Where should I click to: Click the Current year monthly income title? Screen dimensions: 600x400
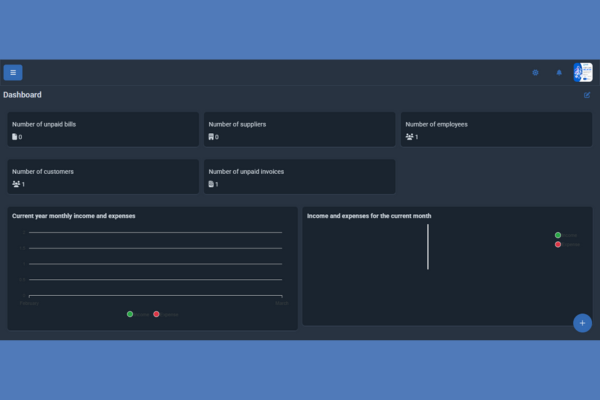click(x=73, y=215)
